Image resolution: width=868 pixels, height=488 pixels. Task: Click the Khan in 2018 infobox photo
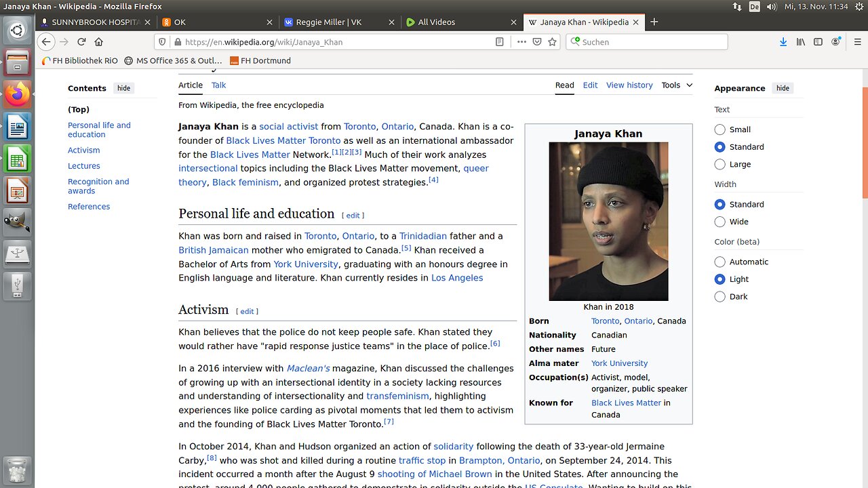click(x=608, y=221)
